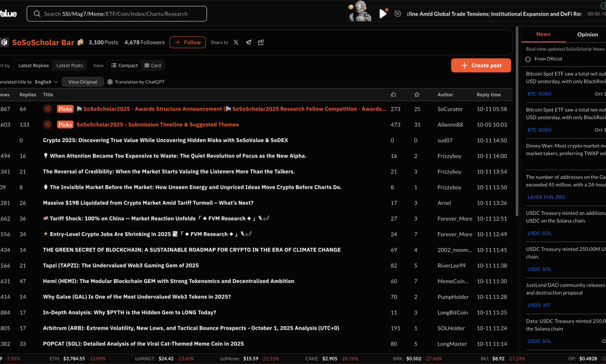Open Arbitrum (ARB) Extreme Volatility post

pos(191,328)
